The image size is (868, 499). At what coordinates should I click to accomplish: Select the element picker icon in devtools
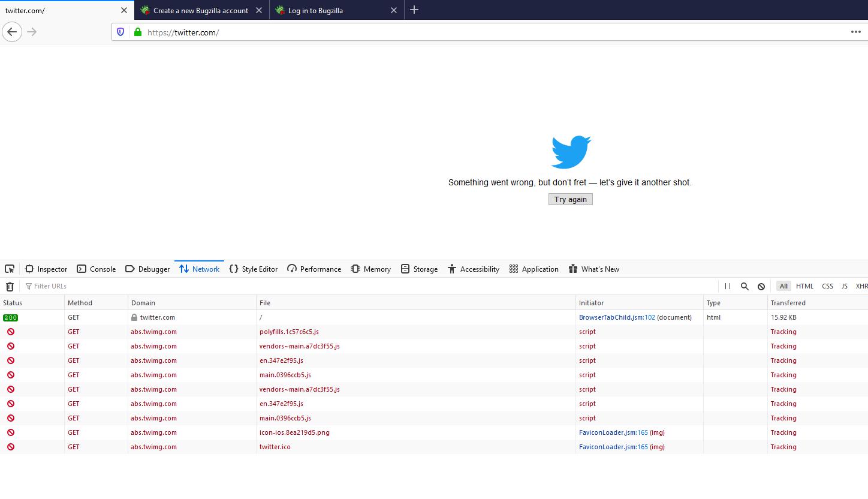coord(10,269)
